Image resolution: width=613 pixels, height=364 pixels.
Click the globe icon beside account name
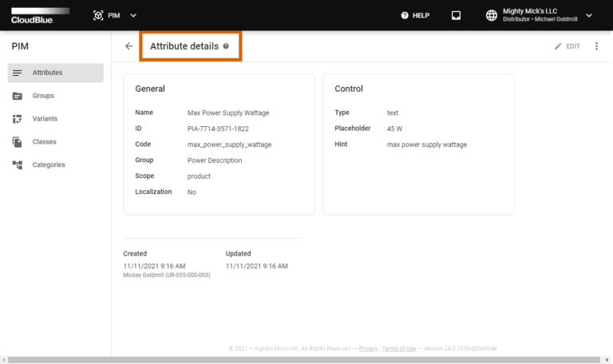click(492, 16)
